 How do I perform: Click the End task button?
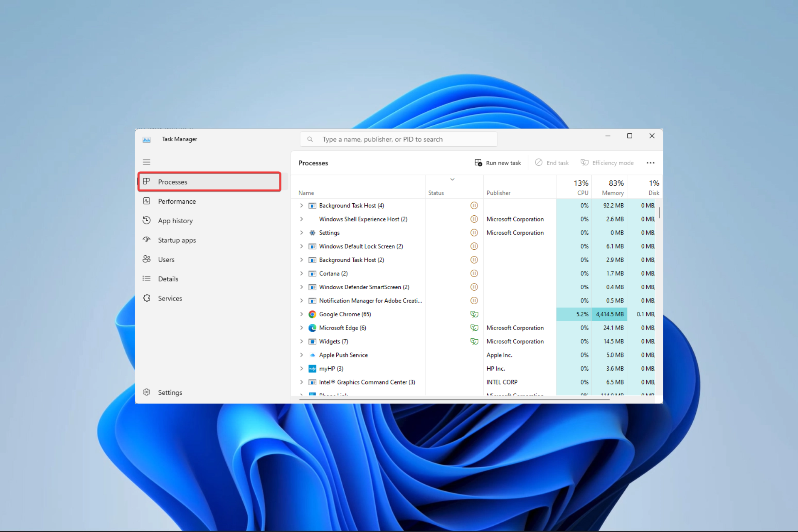click(x=552, y=163)
